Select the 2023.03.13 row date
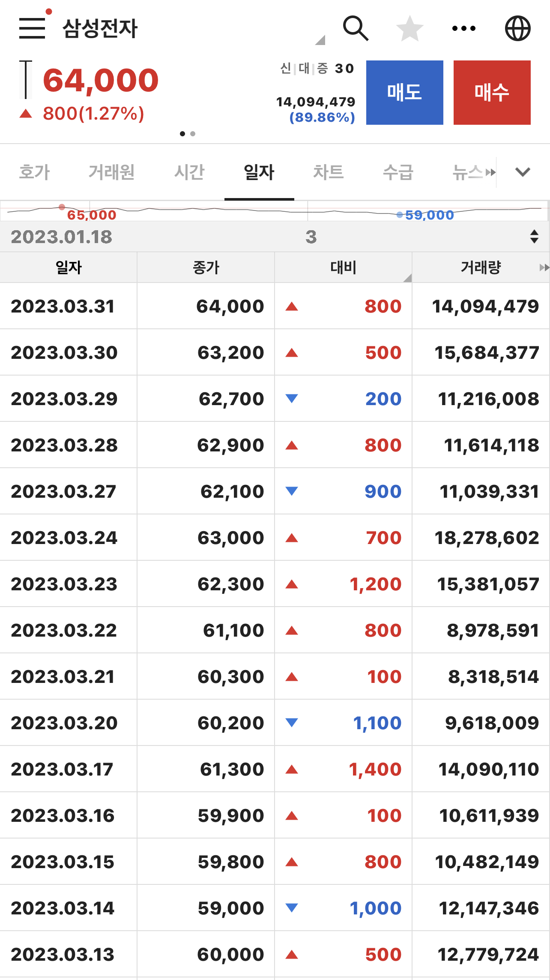This screenshot has height=980, width=550. 63,955
